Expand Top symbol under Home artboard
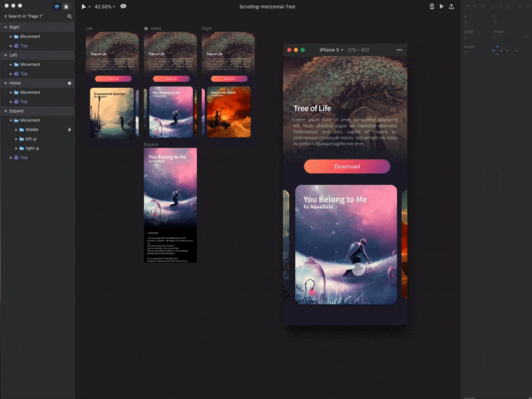Viewport: 532px width, 399px height. pos(11,102)
